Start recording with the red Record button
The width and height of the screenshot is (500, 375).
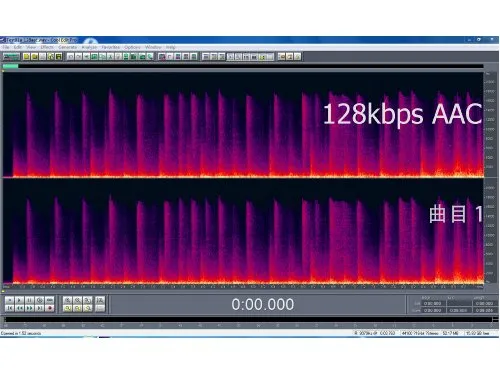(x=50, y=308)
